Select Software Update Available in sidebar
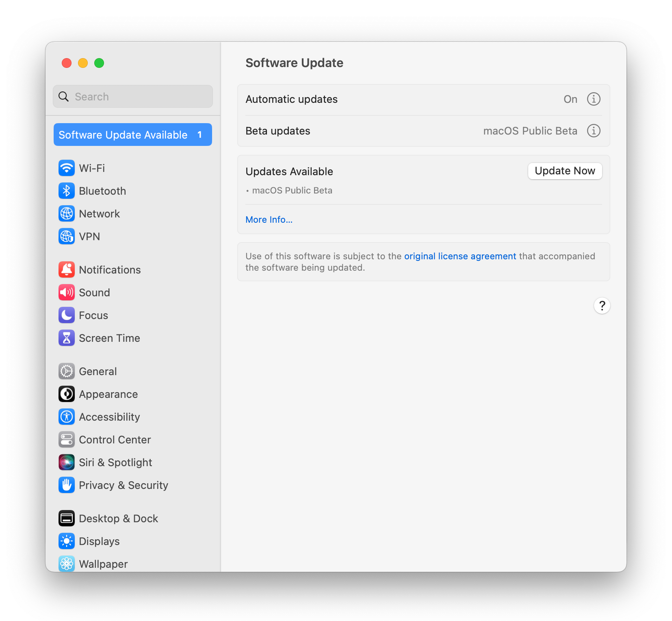Image resolution: width=672 pixels, height=621 pixels. (133, 135)
